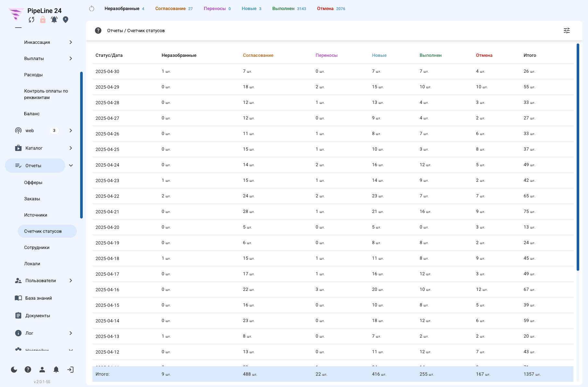Viewport: 588px width, 387px height.
Task: Click the 2025-04-22 date cell
Action: [x=107, y=196]
